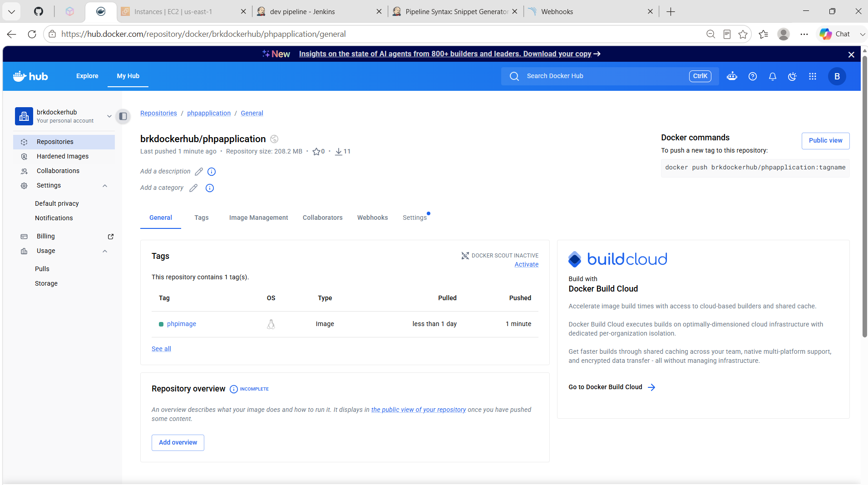
Task: Show info for Add a category
Action: click(x=210, y=188)
